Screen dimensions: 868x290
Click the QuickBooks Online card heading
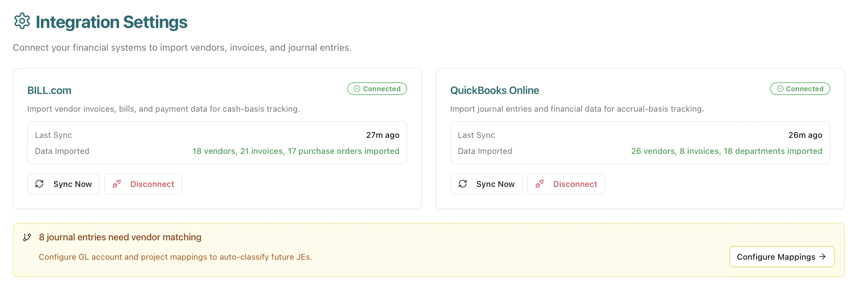[494, 90]
